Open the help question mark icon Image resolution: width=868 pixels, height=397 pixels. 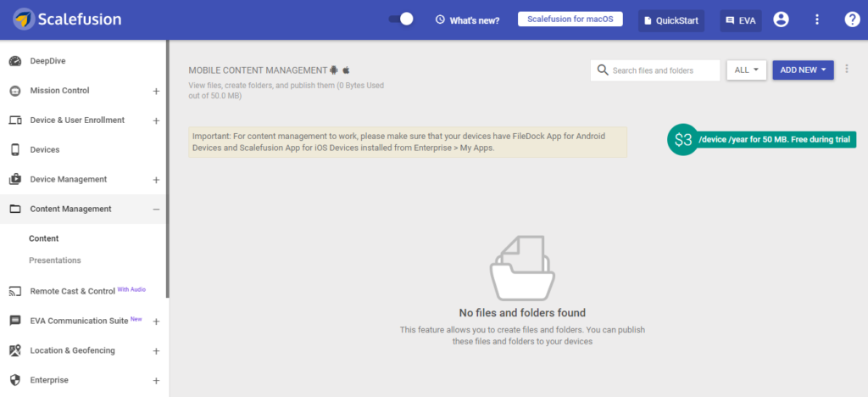(x=852, y=20)
